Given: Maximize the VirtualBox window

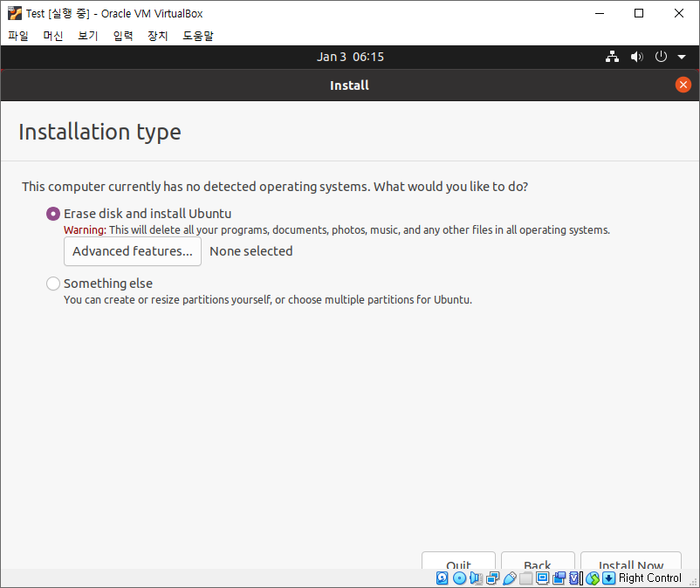Looking at the screenshot, I should 639,13.
